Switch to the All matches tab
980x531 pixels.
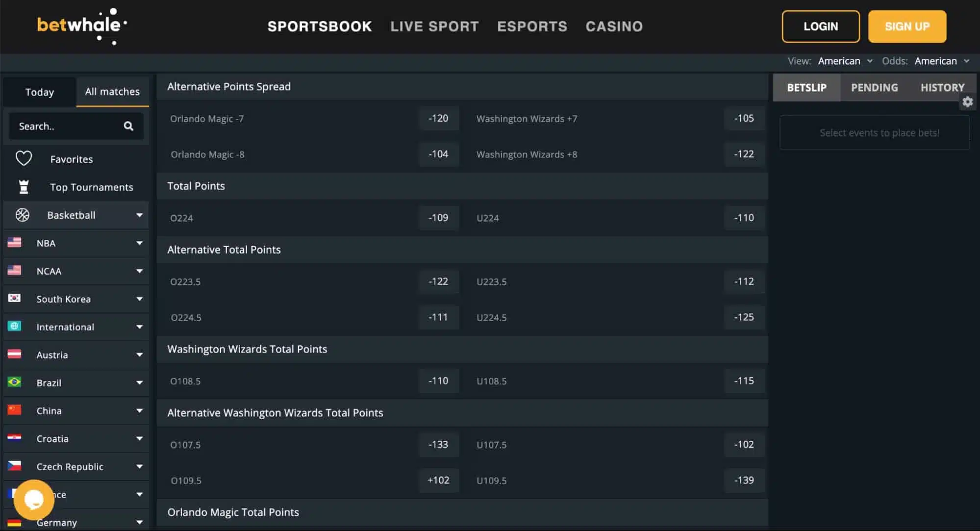112,91
